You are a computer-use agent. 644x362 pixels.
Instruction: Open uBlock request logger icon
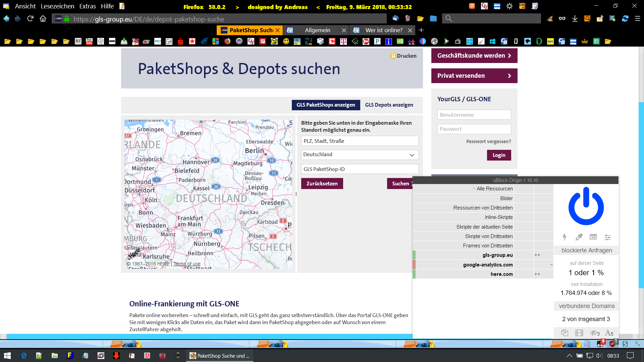point(593,237)
